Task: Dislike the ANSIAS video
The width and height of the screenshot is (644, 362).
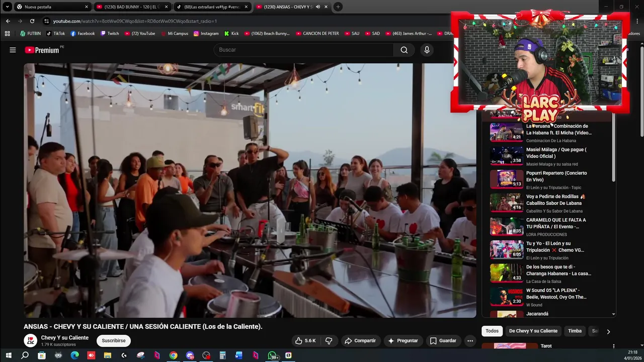Action: point(329,340)
